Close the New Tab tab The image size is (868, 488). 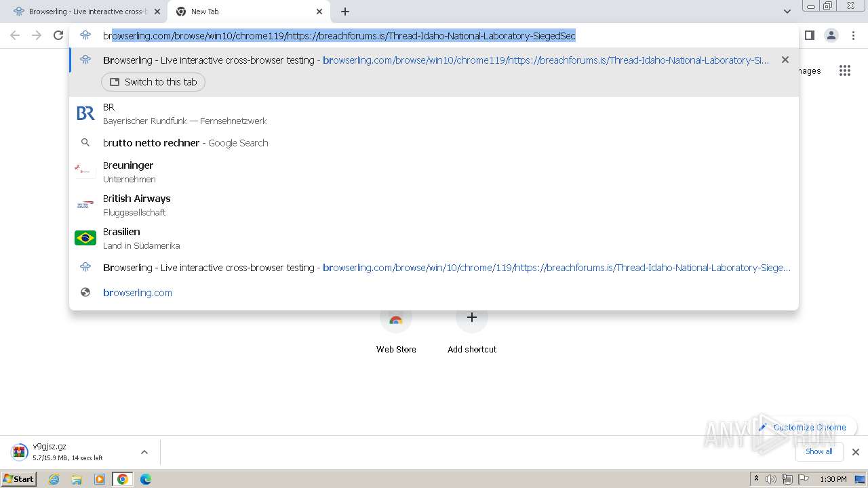[319, 12]
